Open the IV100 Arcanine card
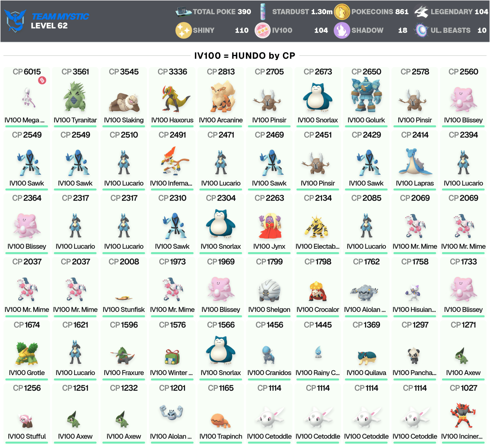This screenshot has width=490, height=448. point(221,97)
